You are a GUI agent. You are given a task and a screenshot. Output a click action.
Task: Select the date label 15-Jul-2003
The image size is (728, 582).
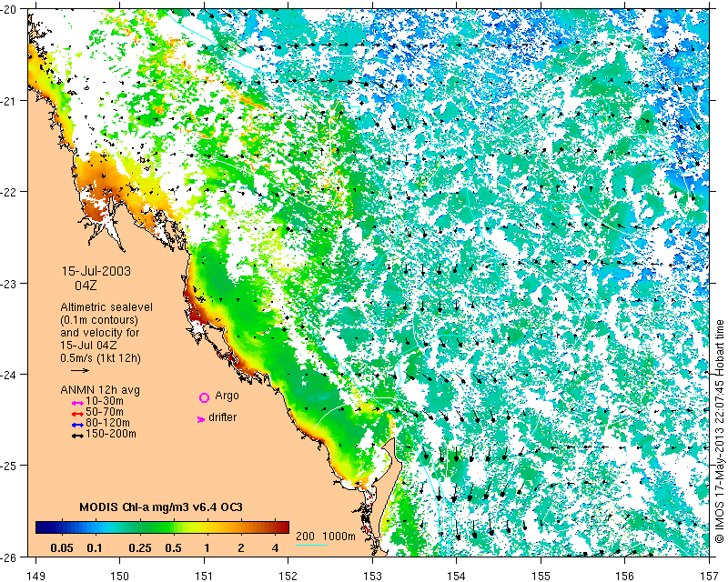[96, 271]
